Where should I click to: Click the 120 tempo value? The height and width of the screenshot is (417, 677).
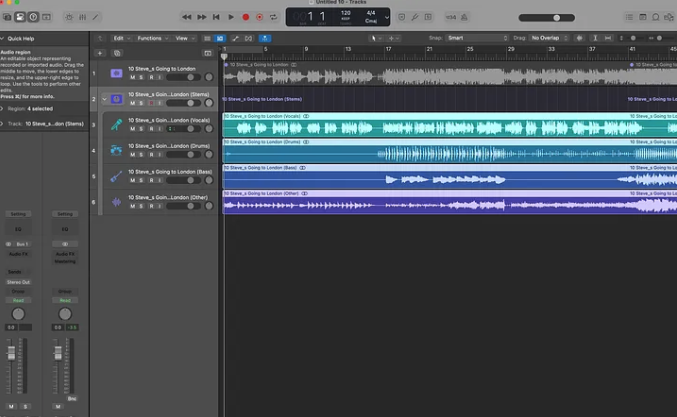click(x=346, y=13)
